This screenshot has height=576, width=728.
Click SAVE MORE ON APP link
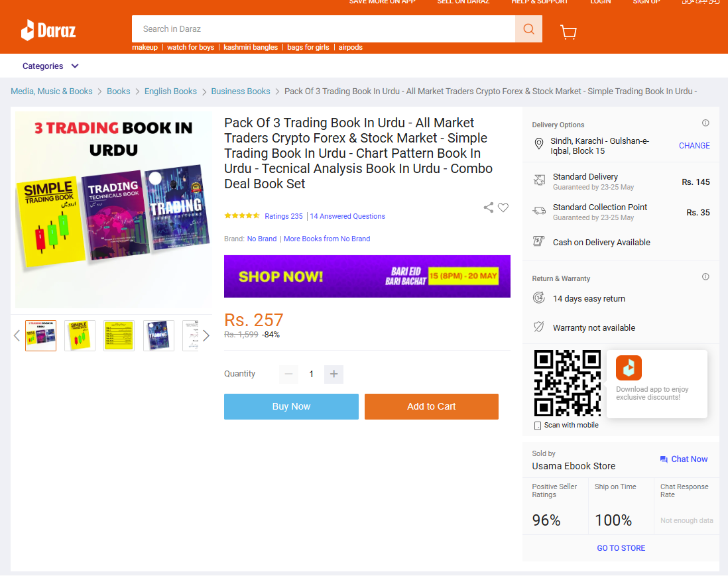382,2
